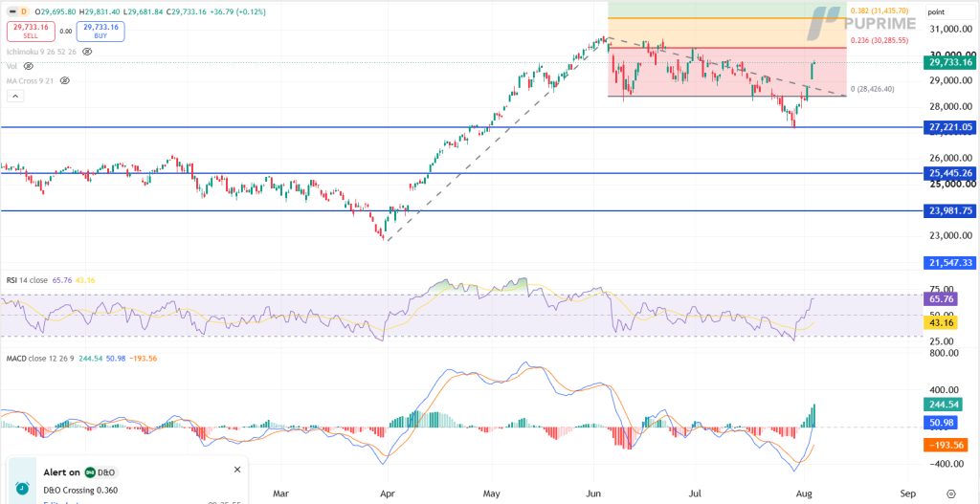This screenshot has width=980, height=504.
Task: Click the Sep label on time axis
Action: click(x=908, y=493)
